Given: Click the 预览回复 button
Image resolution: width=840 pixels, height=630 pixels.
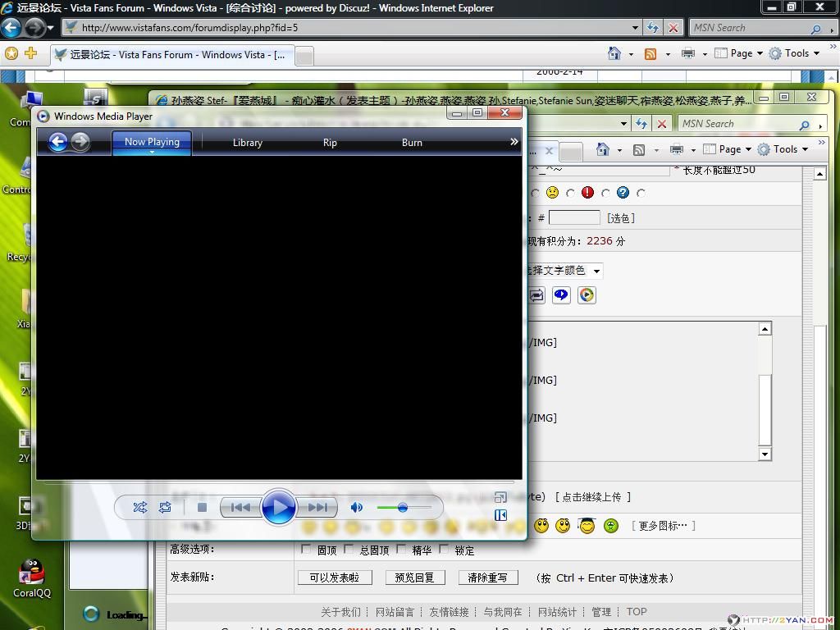Looking at the screenshot, I should click(414, 577).
